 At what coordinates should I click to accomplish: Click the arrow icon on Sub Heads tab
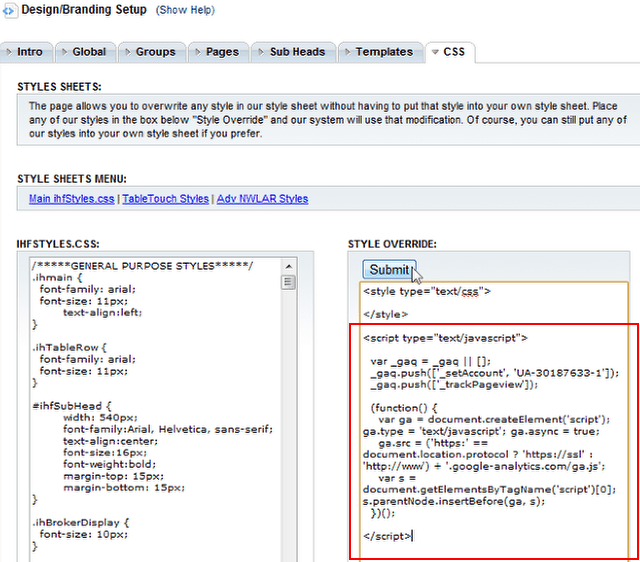tap(261, 52)
